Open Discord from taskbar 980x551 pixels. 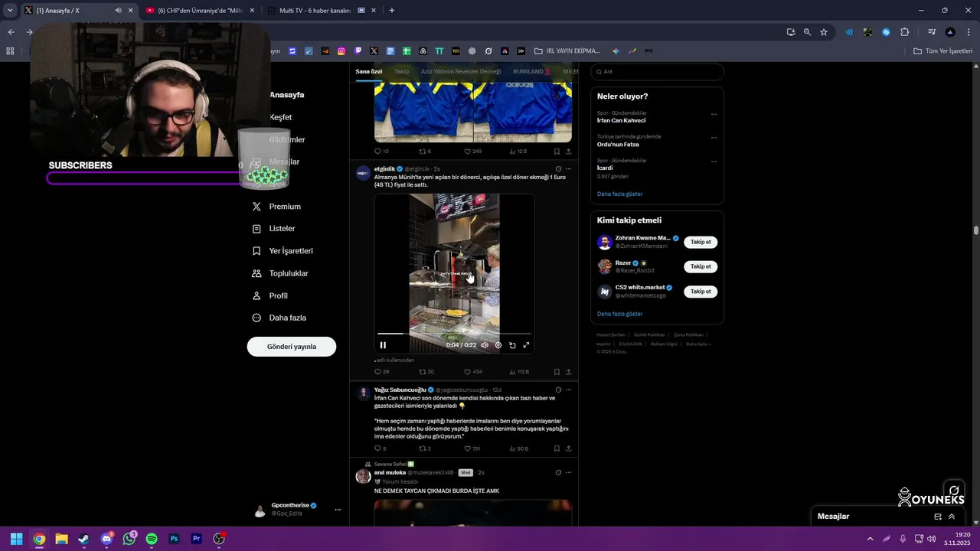click(106, 539)
